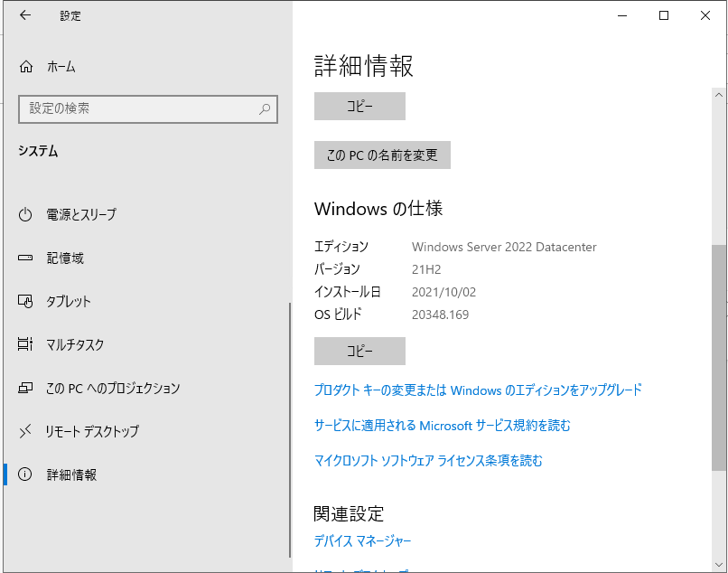728x573 pixels.
Task: Click the version value 21H2
Action: coord(426,269)
